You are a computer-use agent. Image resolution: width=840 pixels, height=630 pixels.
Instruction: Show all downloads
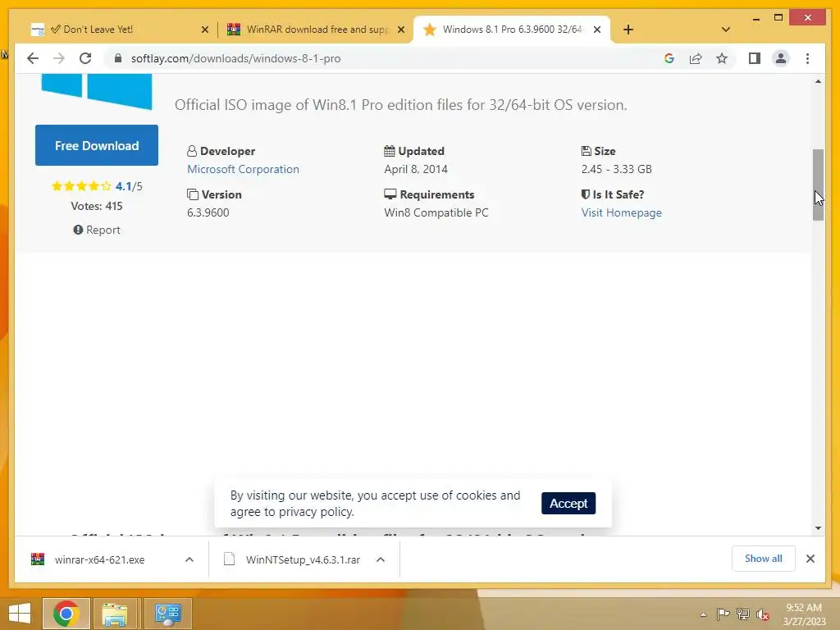pos(764,559)
